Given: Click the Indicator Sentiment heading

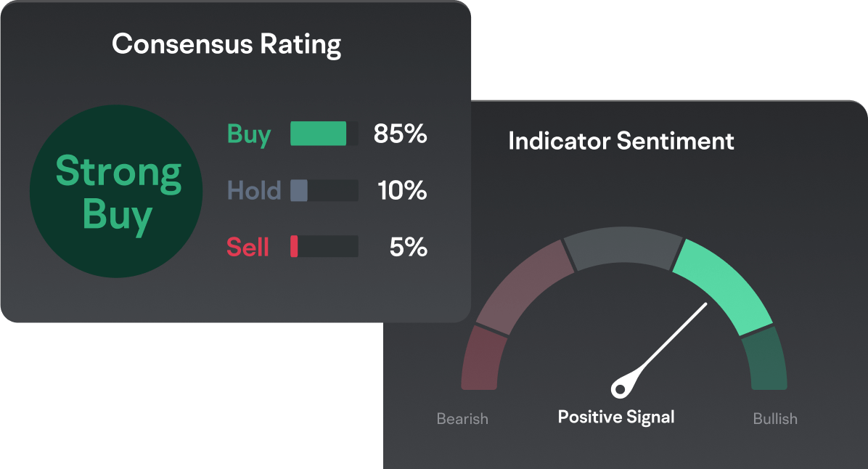Looking at the screenshot, I should tap(621, 141).
